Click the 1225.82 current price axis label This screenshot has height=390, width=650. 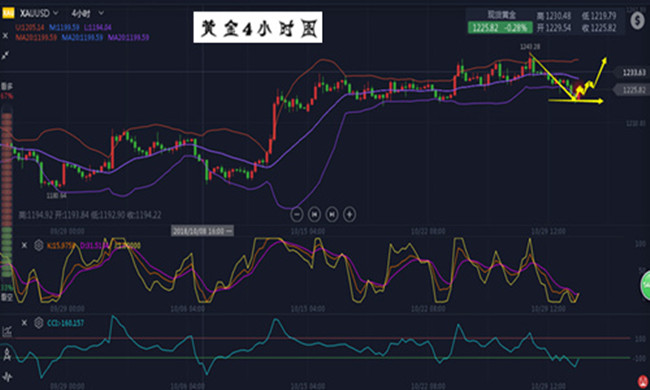click(631, 90)
